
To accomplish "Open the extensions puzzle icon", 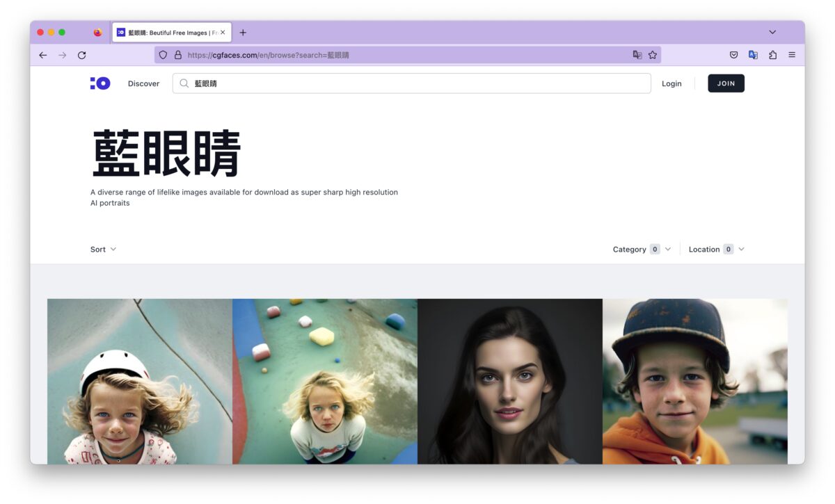I will tap(772, 55).
